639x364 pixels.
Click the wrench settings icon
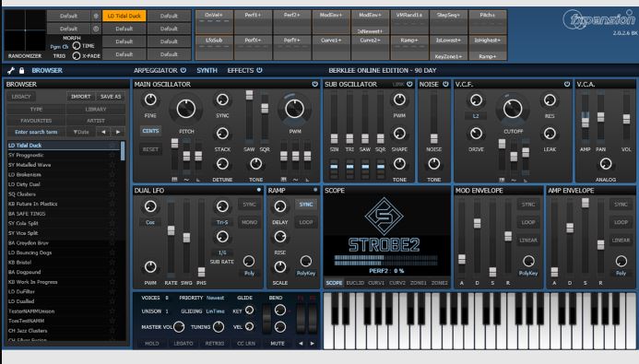11,70
